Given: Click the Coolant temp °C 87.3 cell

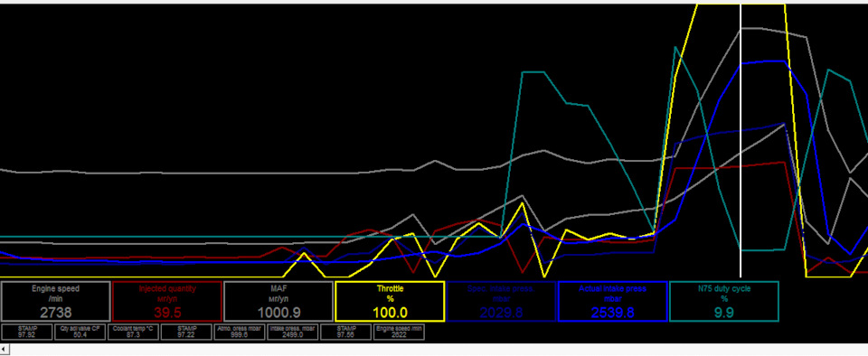Looking at the screenshot, I should (134, 332).
